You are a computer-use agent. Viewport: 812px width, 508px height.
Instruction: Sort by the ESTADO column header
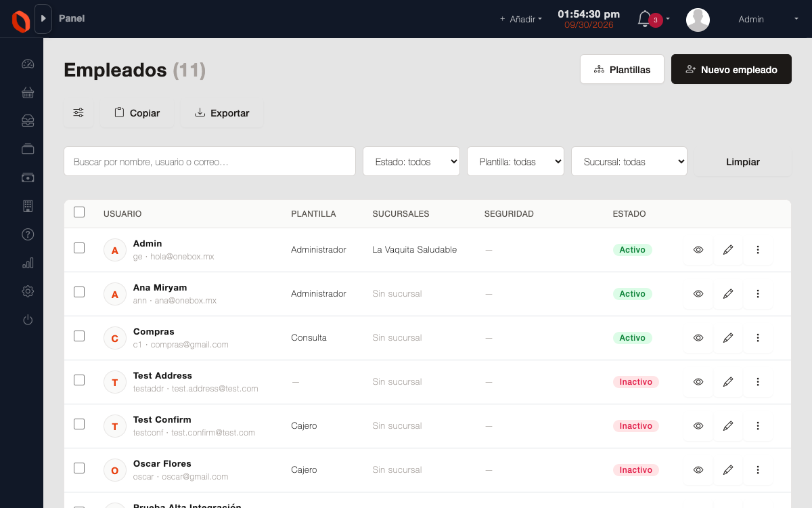pos(629,214)
